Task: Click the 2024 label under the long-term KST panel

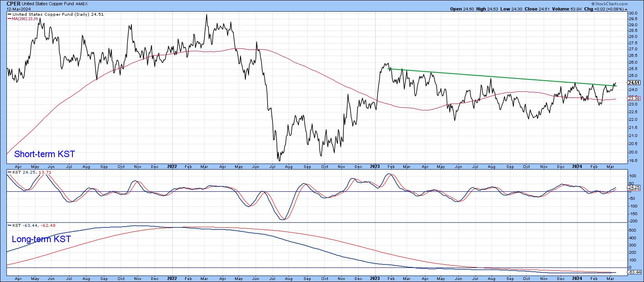Action: tap(577, 278)
